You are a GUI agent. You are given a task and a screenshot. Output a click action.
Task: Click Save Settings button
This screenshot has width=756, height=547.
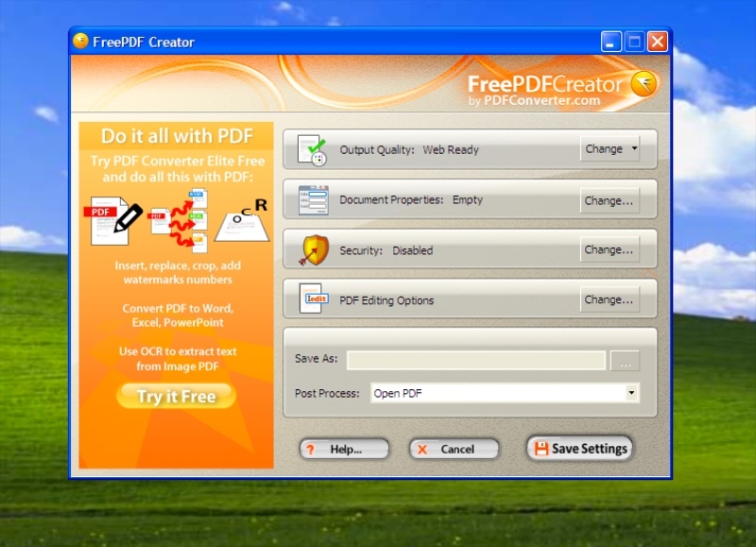tap(579, 449)
